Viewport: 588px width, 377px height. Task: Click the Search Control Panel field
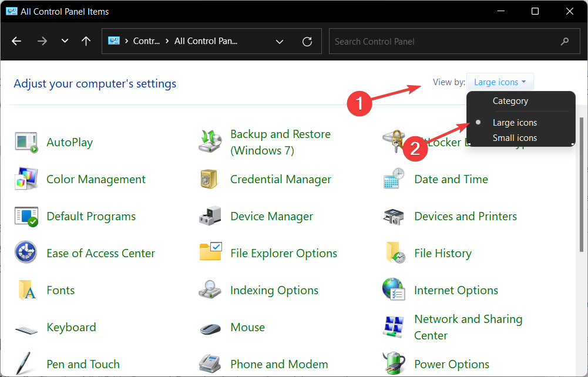point(443,42)
